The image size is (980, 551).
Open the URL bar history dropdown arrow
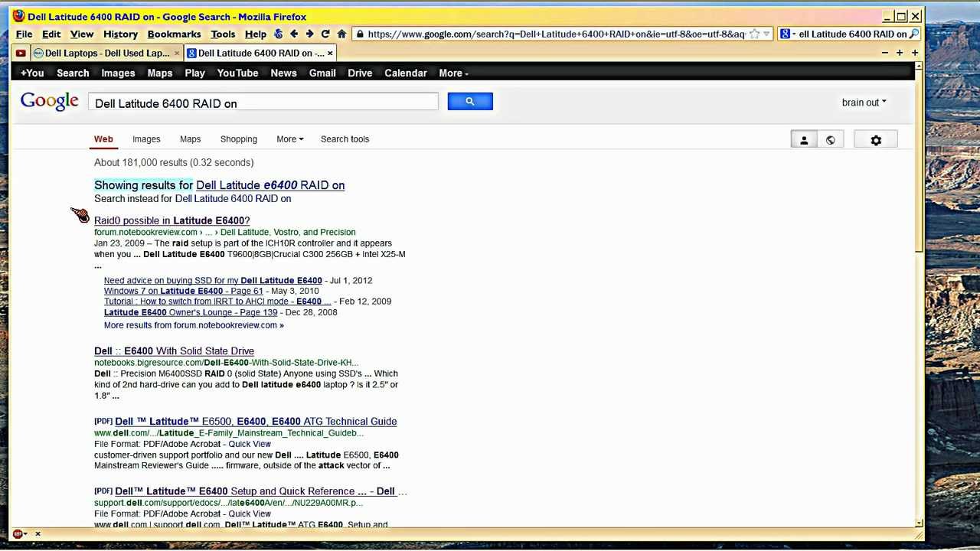pos(766,34)
